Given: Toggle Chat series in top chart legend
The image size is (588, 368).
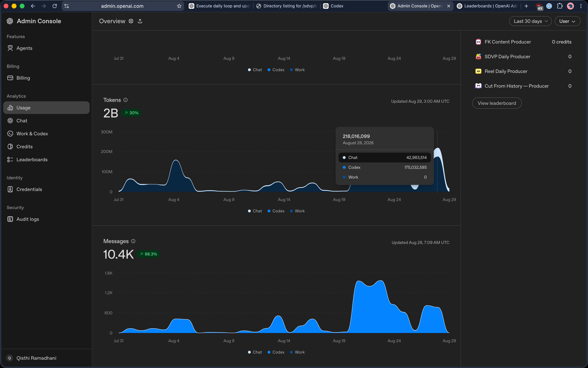Looking at the screenshot, I should pos(255,70).
